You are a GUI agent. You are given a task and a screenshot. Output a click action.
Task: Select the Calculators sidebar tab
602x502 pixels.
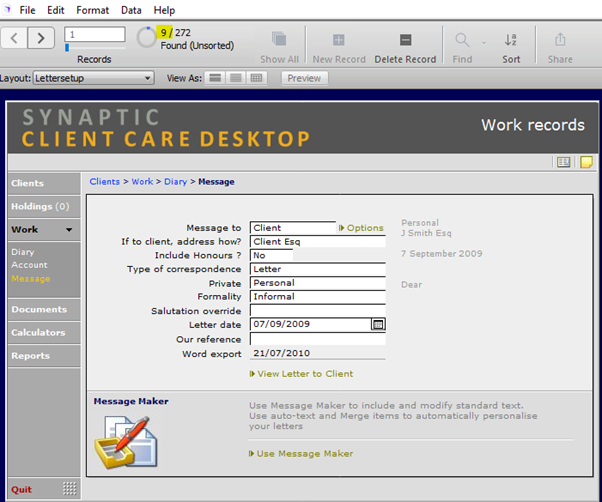(x=44, y=332)
